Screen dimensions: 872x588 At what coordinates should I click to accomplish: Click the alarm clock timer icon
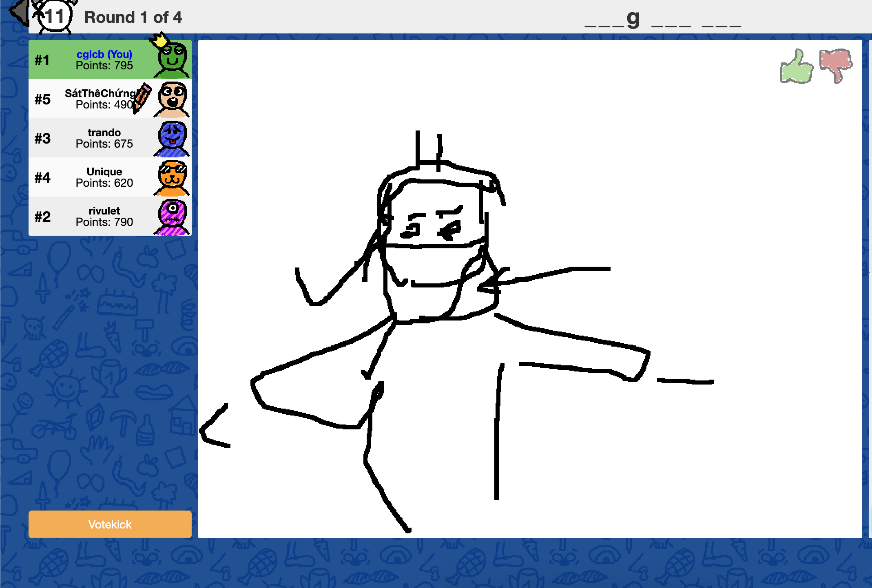54,16
